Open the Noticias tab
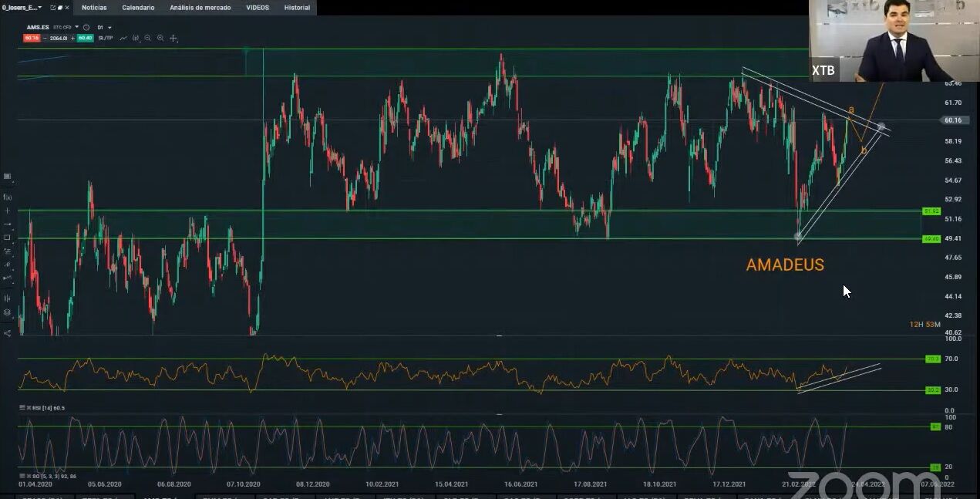Viewport: 980px width, 499px height. click(x=94, y=8)
